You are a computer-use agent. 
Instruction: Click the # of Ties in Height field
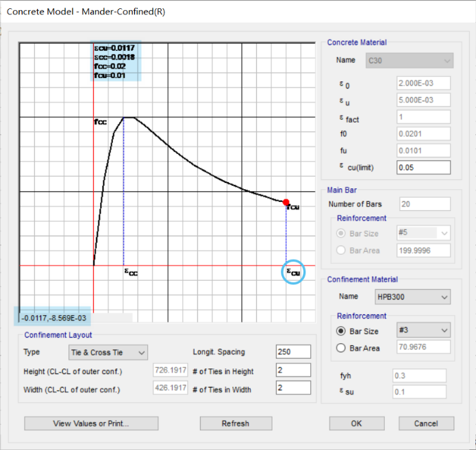(x=293, y=371)
